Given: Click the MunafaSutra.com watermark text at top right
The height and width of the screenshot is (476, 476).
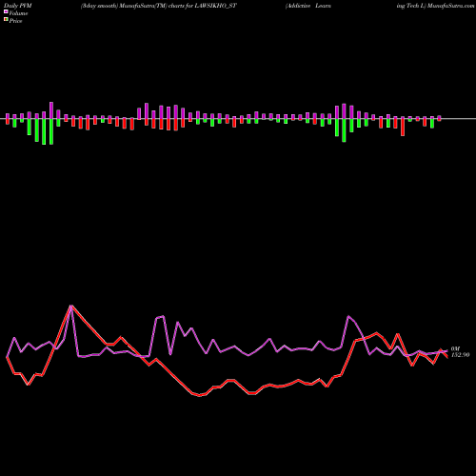Looking at the screenshot, I should point(450,6).
